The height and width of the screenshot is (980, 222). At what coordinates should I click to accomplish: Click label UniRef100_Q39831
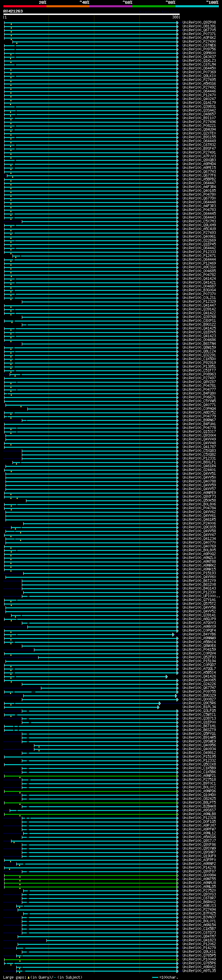(199, 106)
